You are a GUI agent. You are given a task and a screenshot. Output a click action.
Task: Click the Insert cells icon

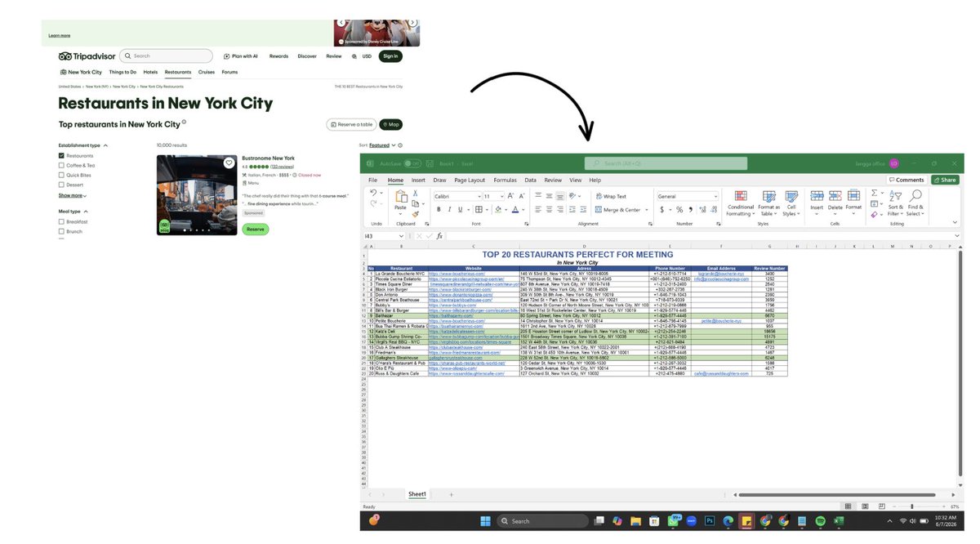(817, 196)
